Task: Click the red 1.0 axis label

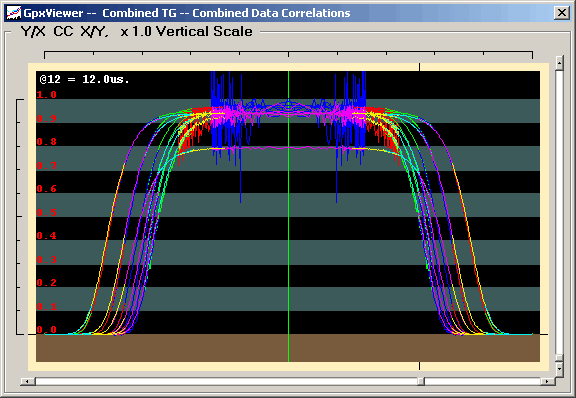Action: [x=47, y=95]
